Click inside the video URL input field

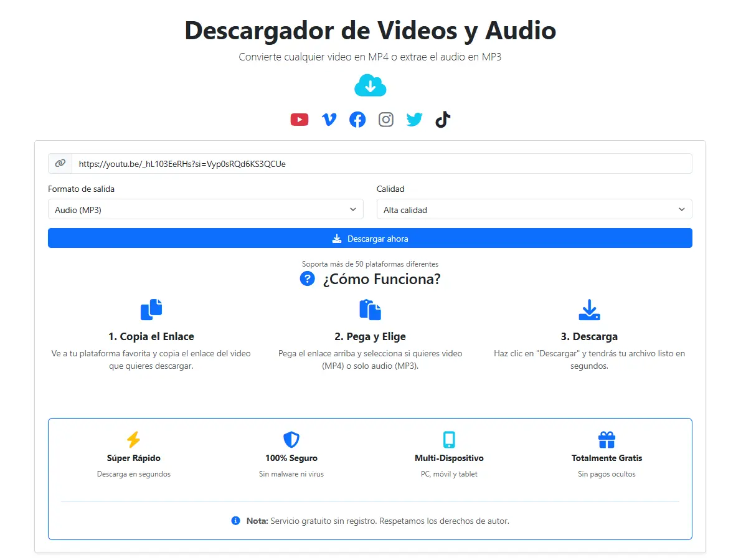(x=311, y=163)
